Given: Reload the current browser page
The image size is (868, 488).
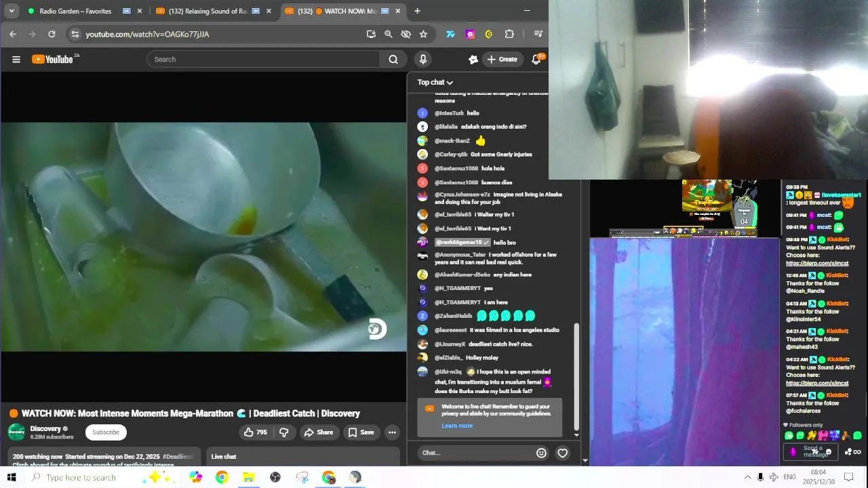Looking at the screenshot, I should pos(52,34).
